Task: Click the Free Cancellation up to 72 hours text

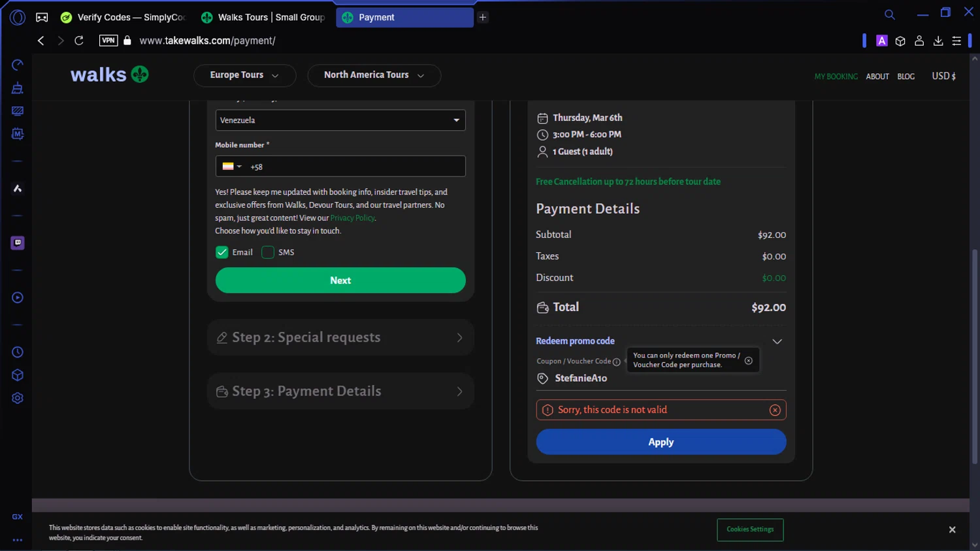Action: pyautogui.click(x=628, y=182)
